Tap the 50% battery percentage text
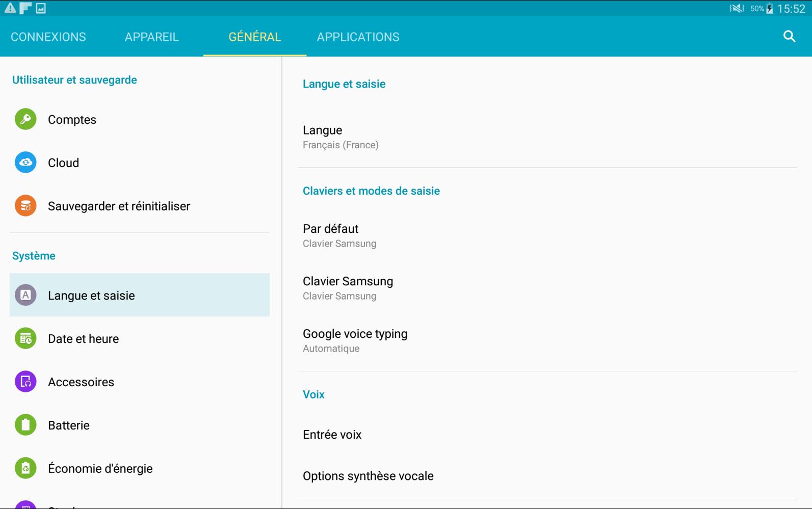The width and height of the screenshot is (812, 509). (x=757, y=9)
